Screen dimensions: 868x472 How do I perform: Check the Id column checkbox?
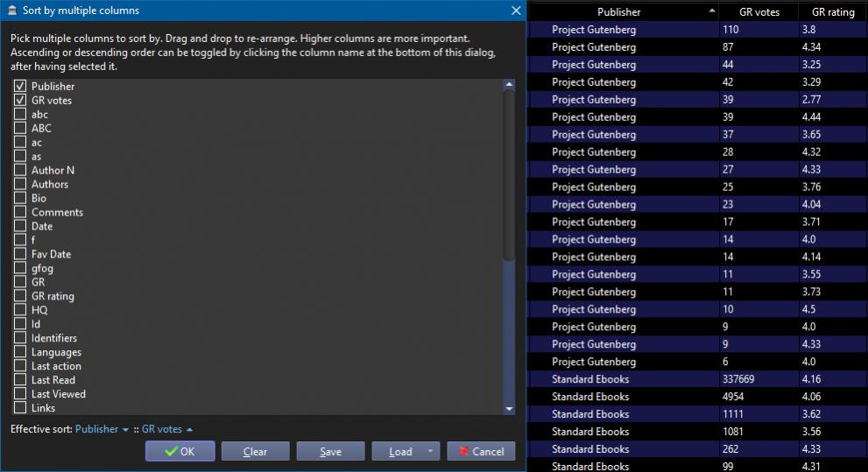[x=20, y=324]
